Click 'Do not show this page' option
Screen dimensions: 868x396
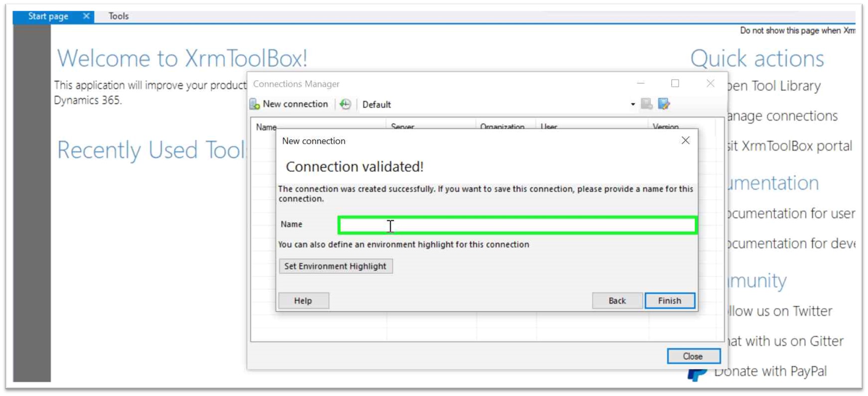(x=797, y=30)
